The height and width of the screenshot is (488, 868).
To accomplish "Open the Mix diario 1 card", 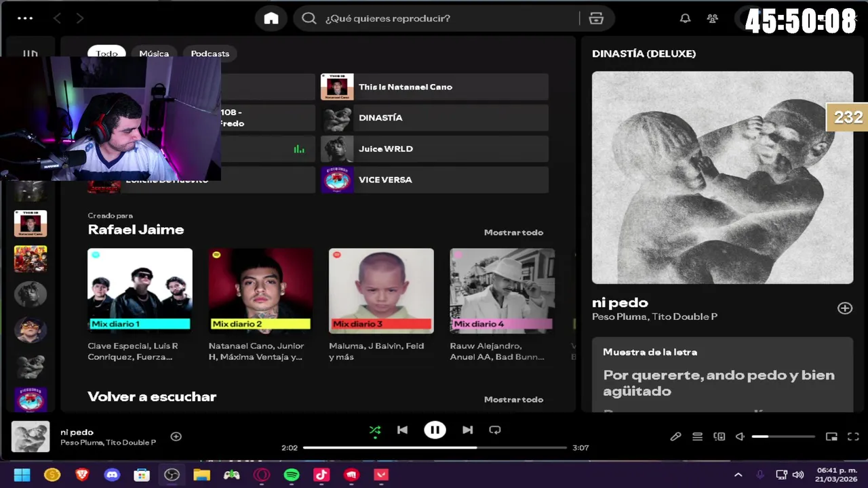I will click(x=140, y=305).
